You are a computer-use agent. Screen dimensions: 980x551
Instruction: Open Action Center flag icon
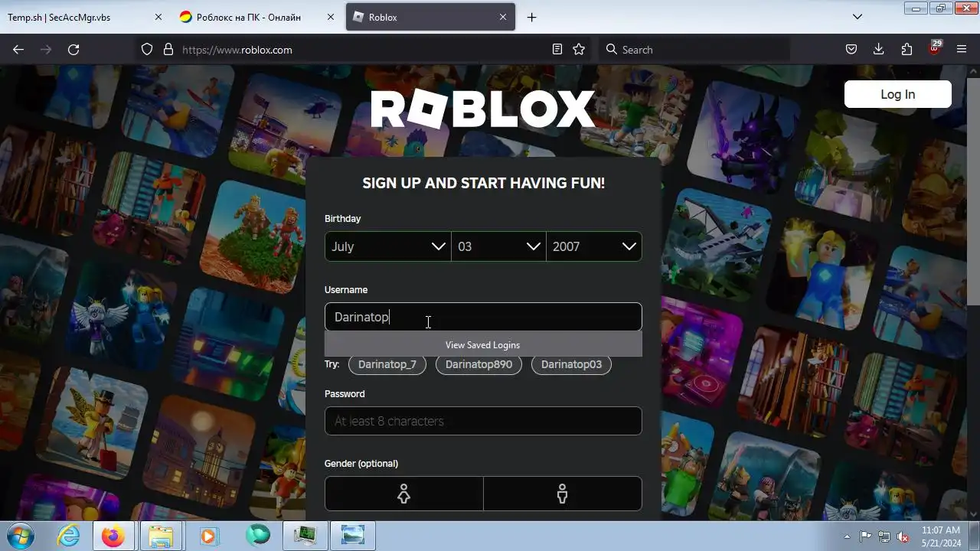[x=866, y=536]
